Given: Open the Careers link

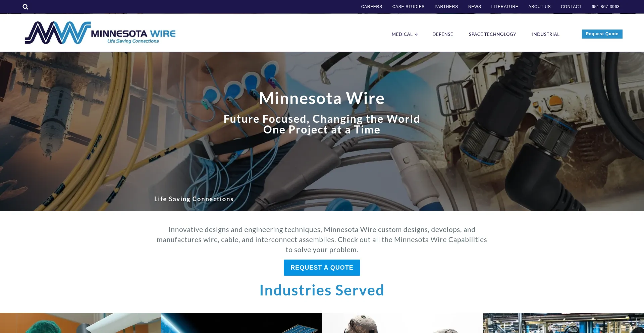Looking at the screenshot, I should point(372,7).
